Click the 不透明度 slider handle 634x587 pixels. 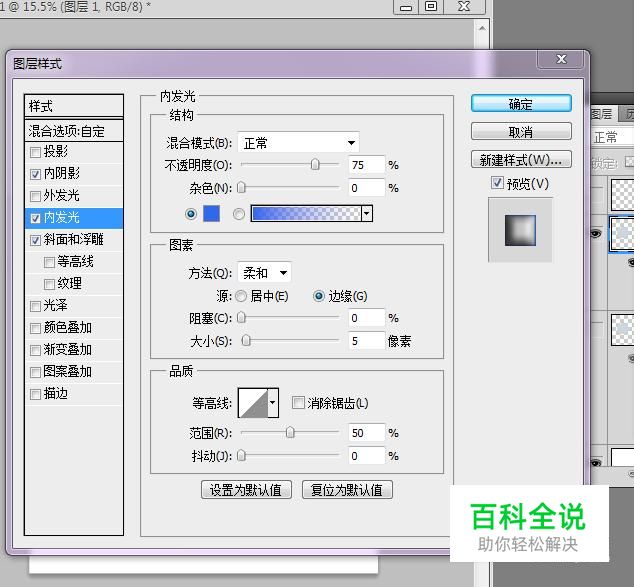[x=315, y=165]
